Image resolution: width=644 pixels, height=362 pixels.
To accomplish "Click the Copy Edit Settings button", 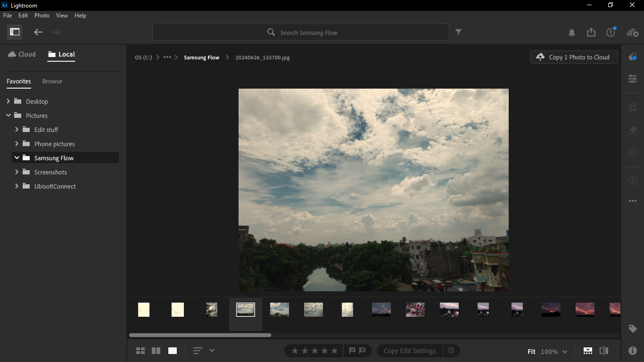I will coord(409,351).
